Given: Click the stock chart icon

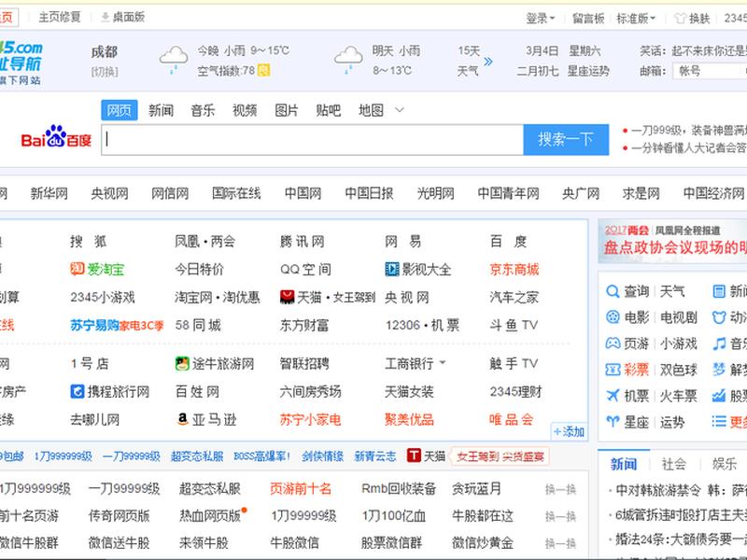Looking at the screenshot, I should [719, 395].
